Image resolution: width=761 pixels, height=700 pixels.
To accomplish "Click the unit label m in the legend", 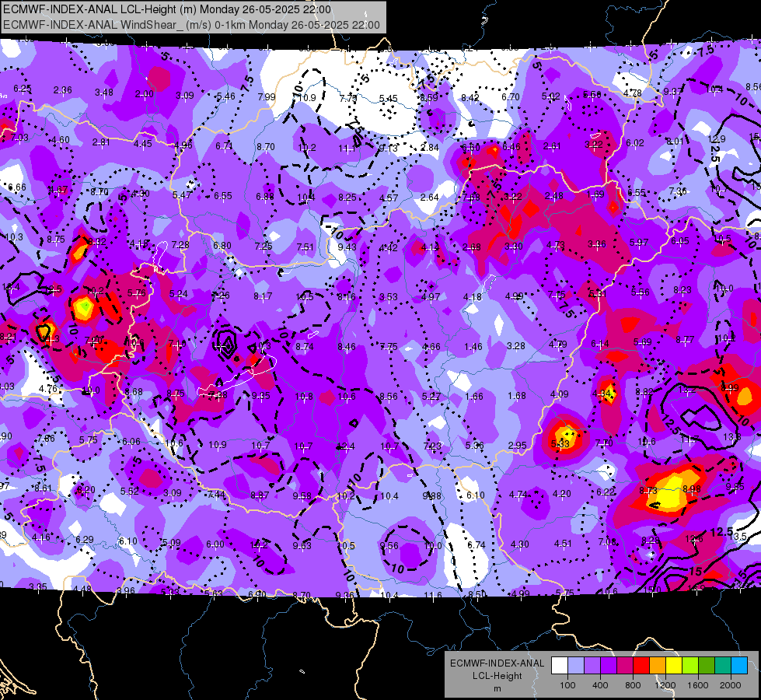I will coord(497,688).
